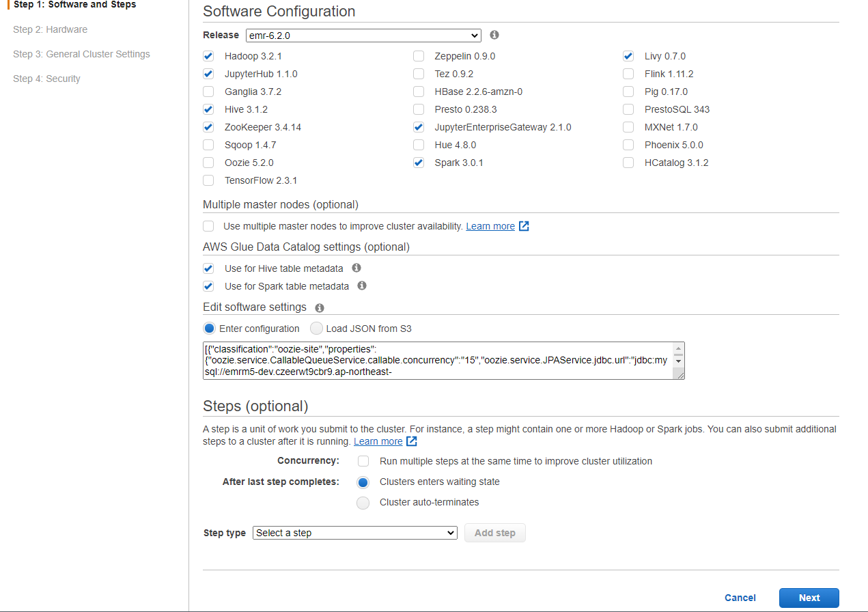Viewport: 868px width, 612px height.
Task: Enable run multiple steps concurrency checkbox
Action: coord(363,461)
